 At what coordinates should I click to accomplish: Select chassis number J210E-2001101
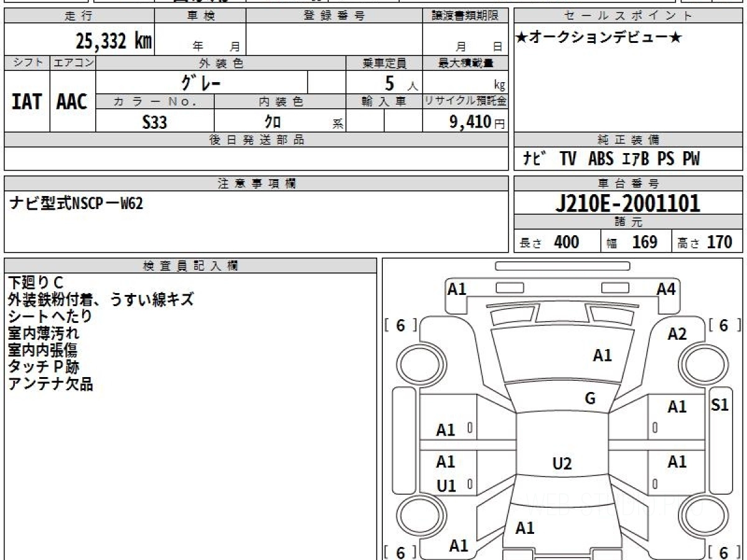pos(627,203)
